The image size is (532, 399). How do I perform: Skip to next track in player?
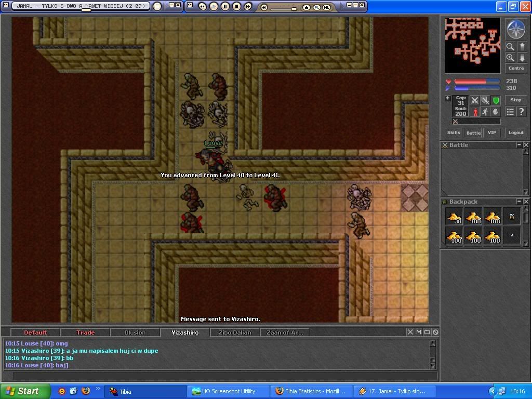pos(248,6)
